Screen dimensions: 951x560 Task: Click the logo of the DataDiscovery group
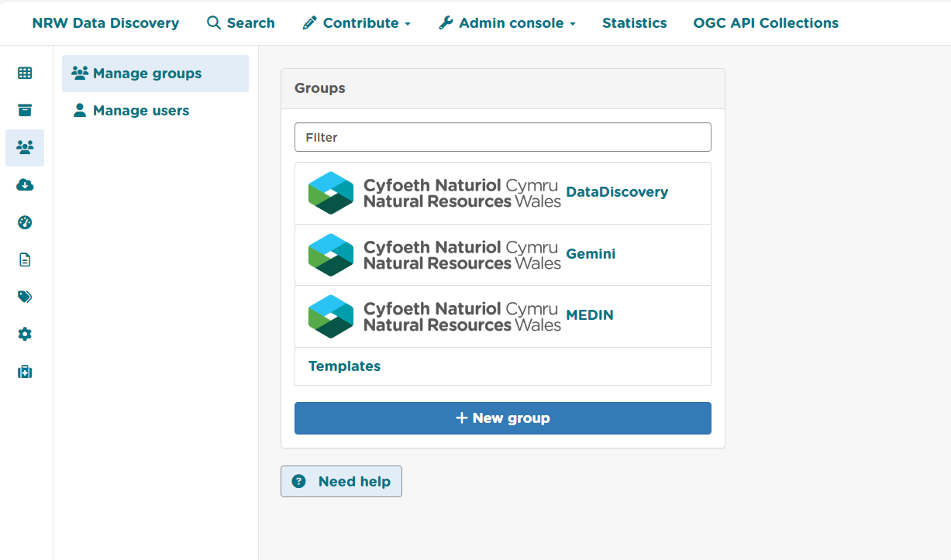pyautogui.click(x=434, y=193)
